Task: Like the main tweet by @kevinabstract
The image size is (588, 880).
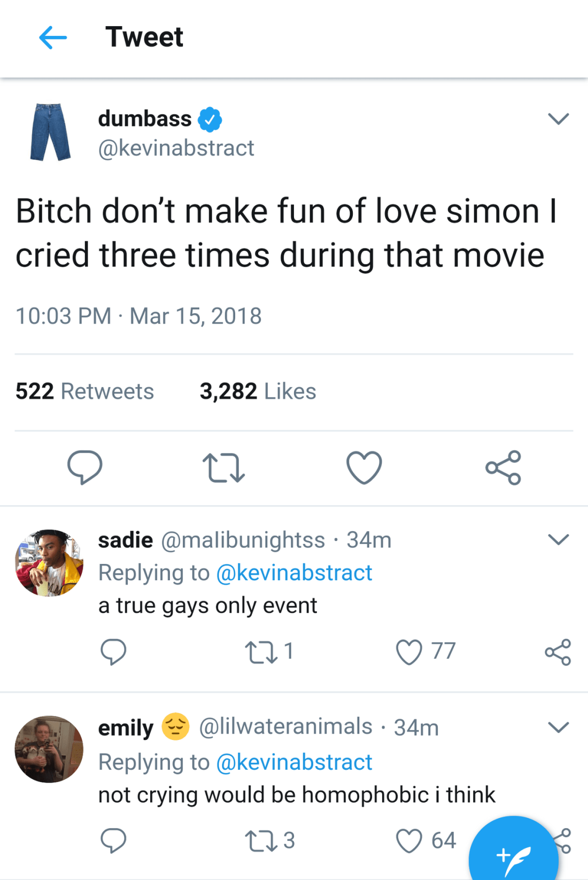Action: tap(364, 468)
